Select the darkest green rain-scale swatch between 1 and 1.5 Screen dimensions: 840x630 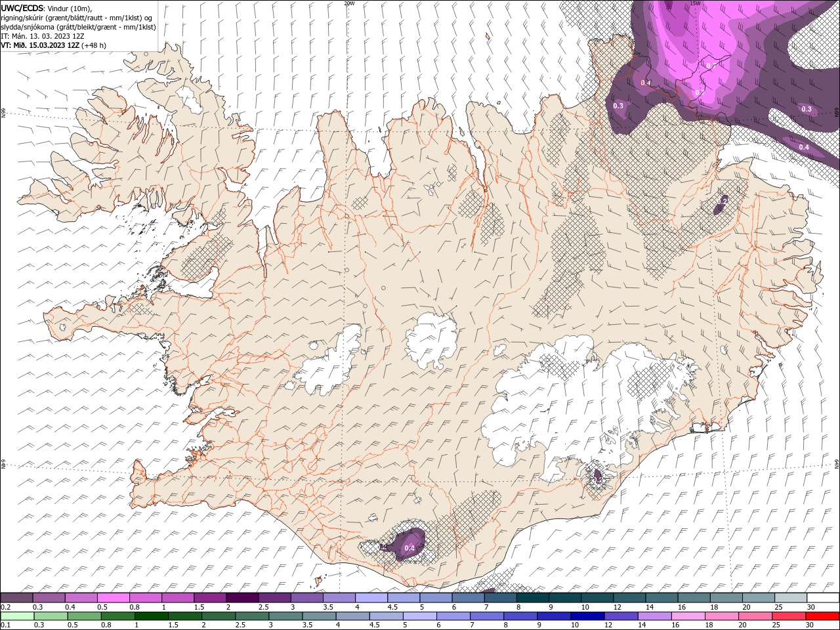[152, 616]
